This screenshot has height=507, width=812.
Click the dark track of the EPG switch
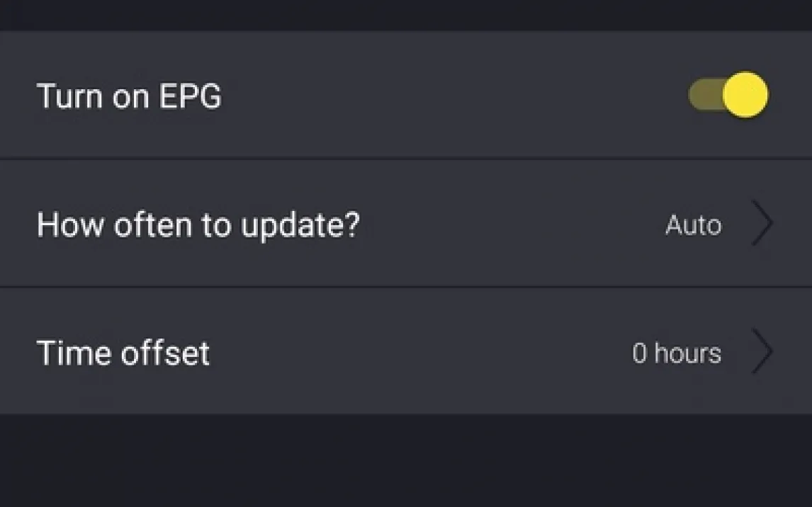coord(704,95)
